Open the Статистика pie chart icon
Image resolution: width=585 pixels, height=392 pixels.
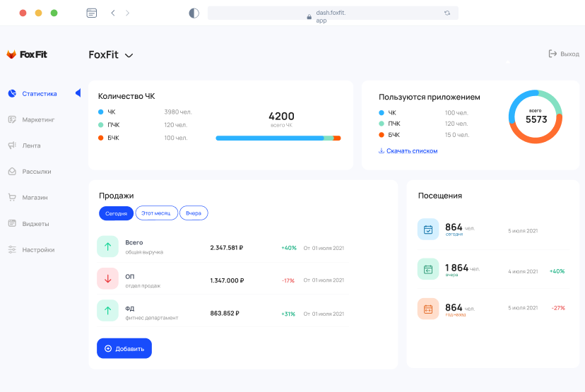click(x=12, y=93)
